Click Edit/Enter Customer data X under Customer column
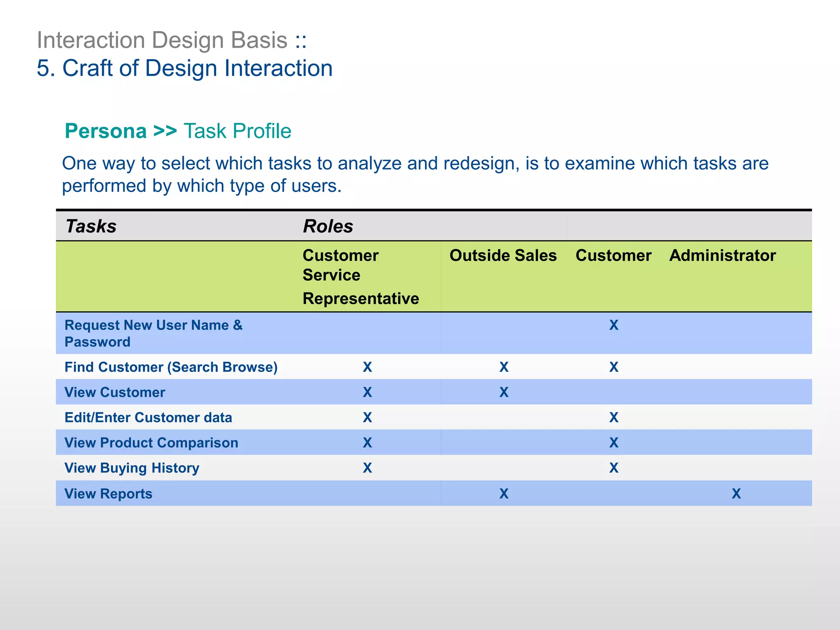This screenshot has height=630, width=840. [x=614, y=418]
